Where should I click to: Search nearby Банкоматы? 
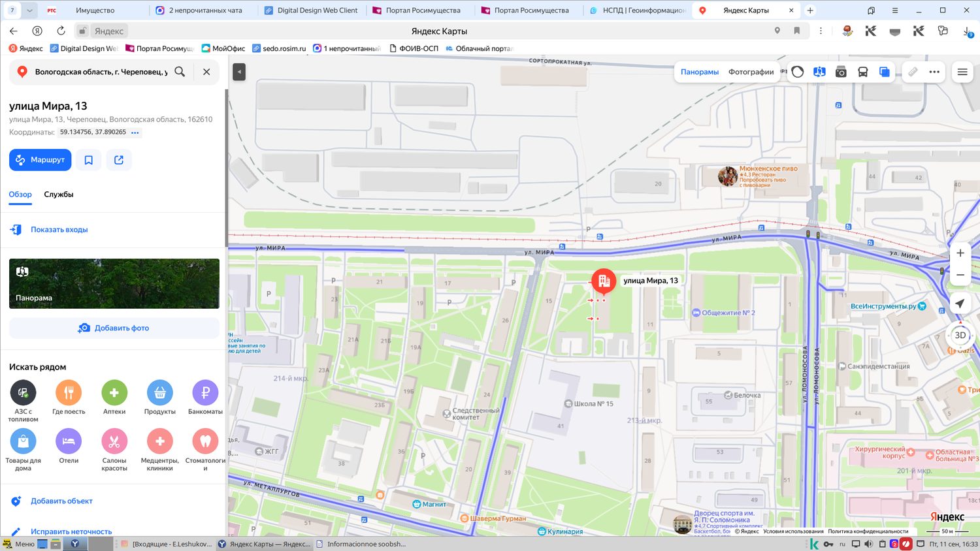click(x=205, y=397)
